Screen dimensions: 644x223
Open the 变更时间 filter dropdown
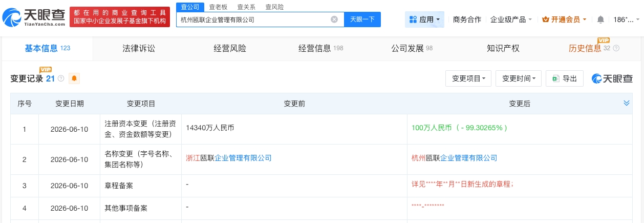click(519, 78)
